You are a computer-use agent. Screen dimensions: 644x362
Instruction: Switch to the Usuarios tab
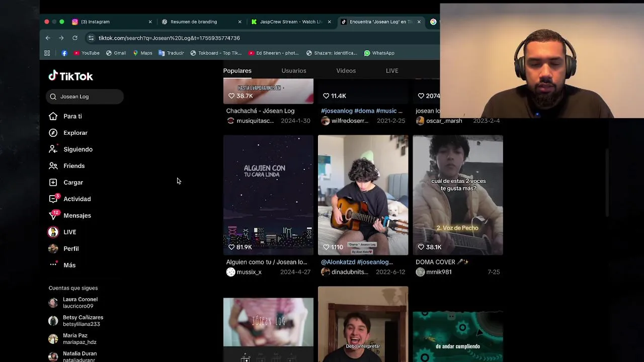[294, 71]
